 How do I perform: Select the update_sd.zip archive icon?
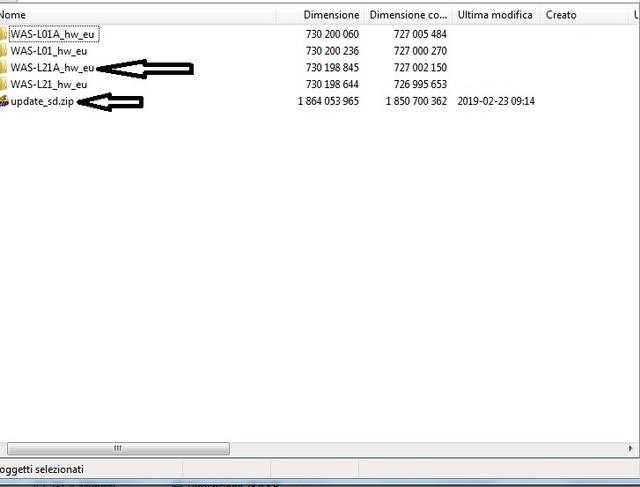point(4,101)
